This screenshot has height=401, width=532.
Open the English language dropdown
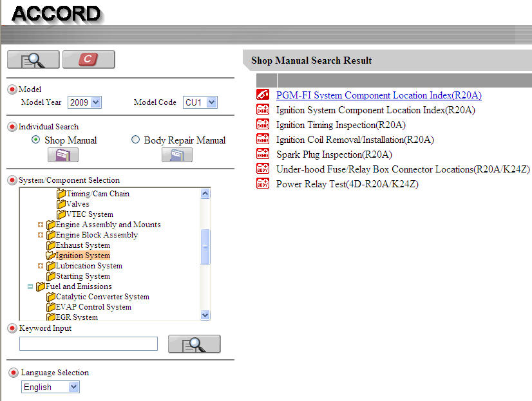(50, 387)
